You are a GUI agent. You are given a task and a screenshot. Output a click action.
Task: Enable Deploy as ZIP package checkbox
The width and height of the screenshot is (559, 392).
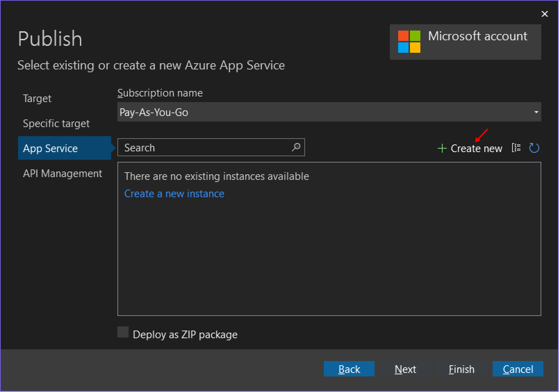pyautogui.click(x=123, y=332)
